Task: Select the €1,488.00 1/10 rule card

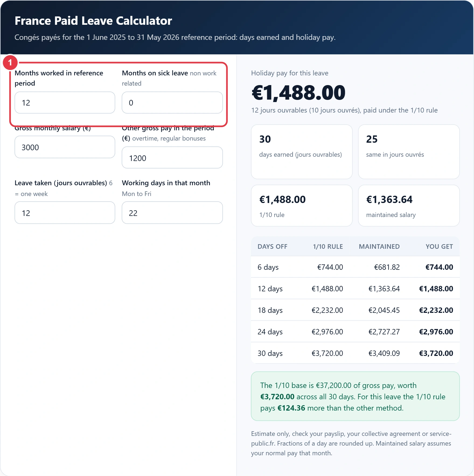Action: pyautogui.click(x=302, y=206)
